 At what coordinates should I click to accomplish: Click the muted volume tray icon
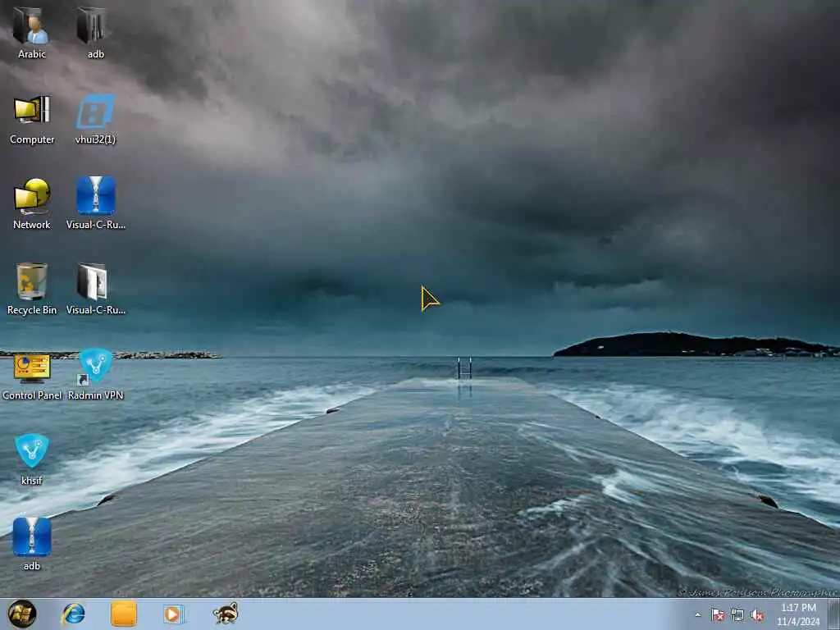757,615
